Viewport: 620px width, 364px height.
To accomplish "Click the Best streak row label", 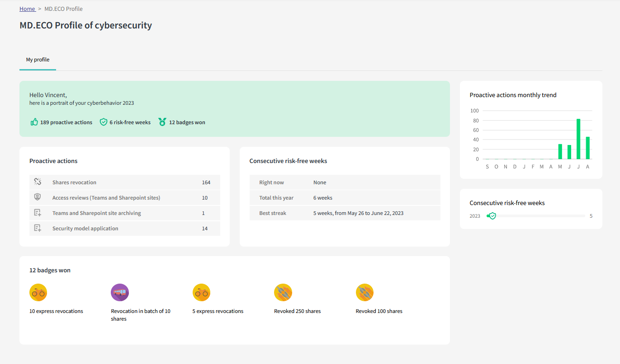I will point(273,213).
